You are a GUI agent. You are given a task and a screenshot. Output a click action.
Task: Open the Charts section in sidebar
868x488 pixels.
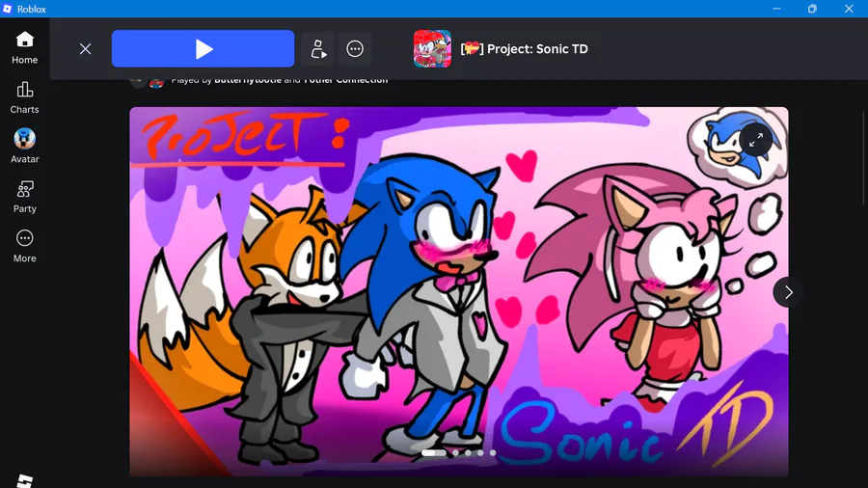[24, 98]
